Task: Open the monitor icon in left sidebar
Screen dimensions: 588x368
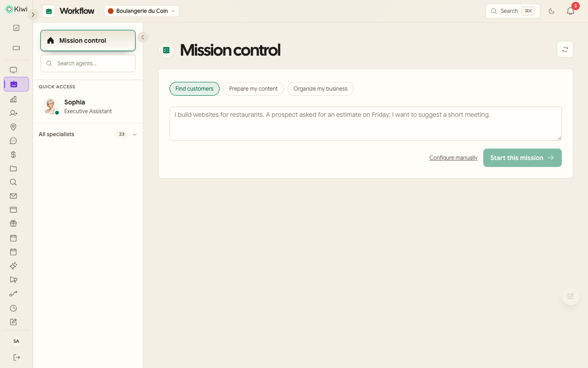Action: click(x=13, y=70)
